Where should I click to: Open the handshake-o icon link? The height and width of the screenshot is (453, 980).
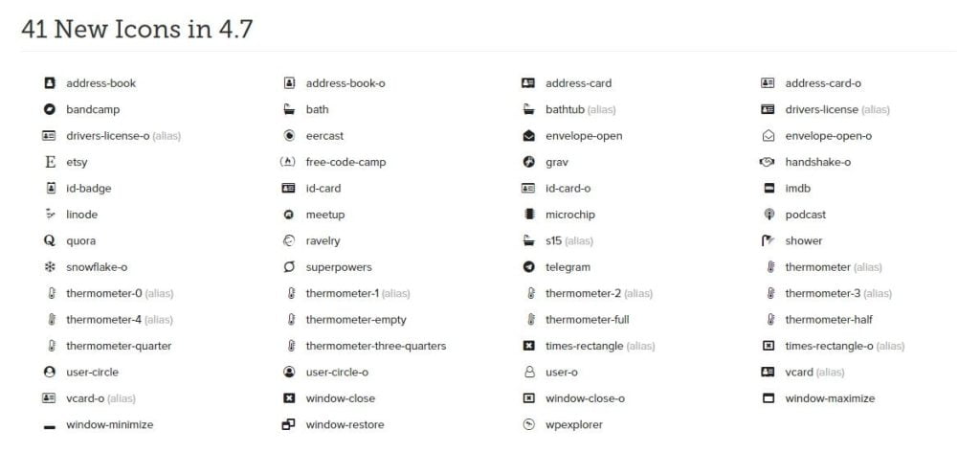pyautogui.click(x=817, y=162)
